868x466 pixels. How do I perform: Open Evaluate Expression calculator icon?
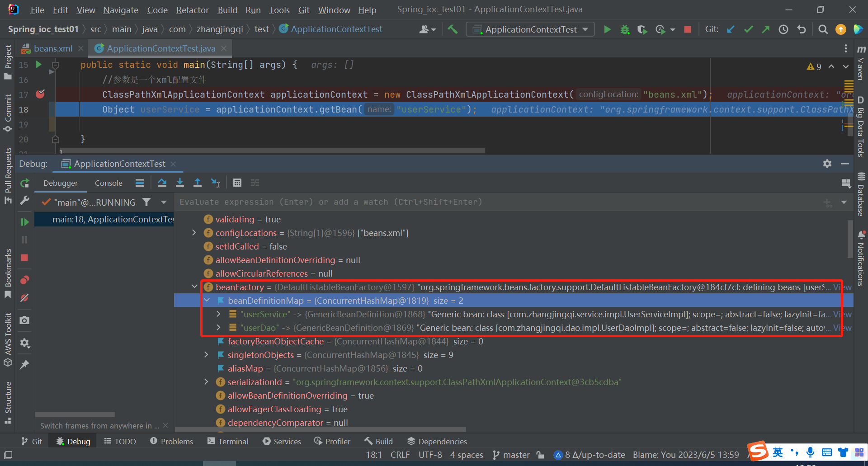[237, 183]
